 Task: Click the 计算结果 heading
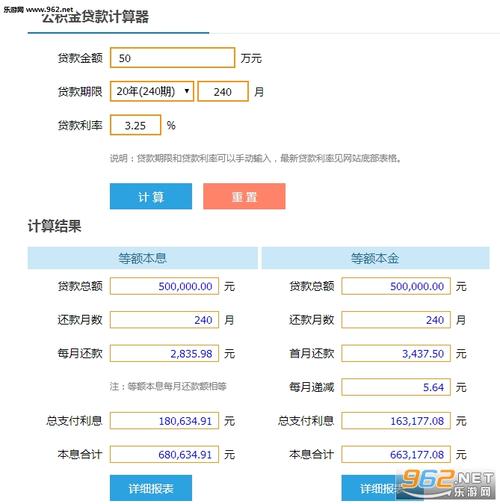point(54,226)
